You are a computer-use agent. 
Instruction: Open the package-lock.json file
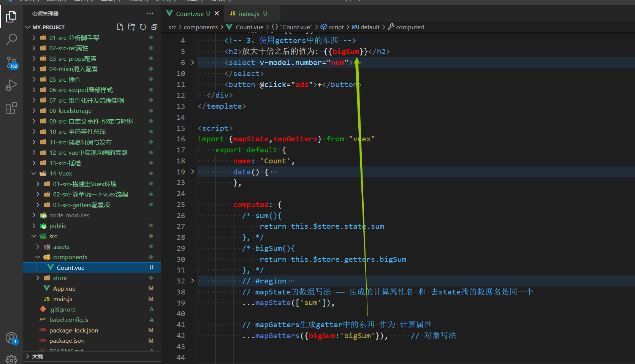[92, 330]
